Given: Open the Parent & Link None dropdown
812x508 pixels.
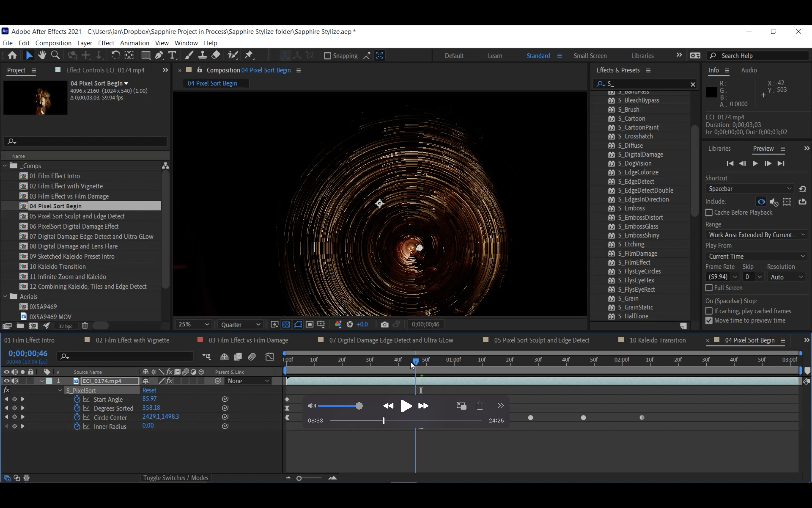Looking at the screenshot, I should (x=248, y=381).
